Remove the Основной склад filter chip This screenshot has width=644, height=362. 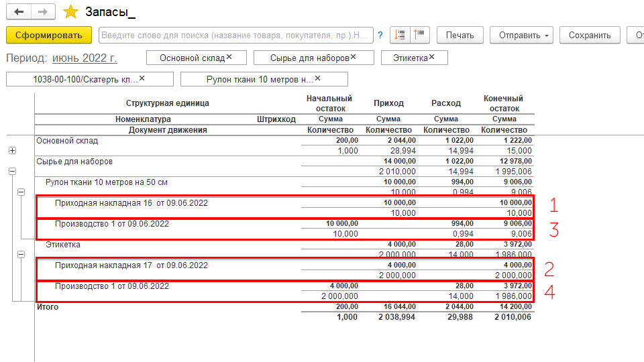click(229, 58)
